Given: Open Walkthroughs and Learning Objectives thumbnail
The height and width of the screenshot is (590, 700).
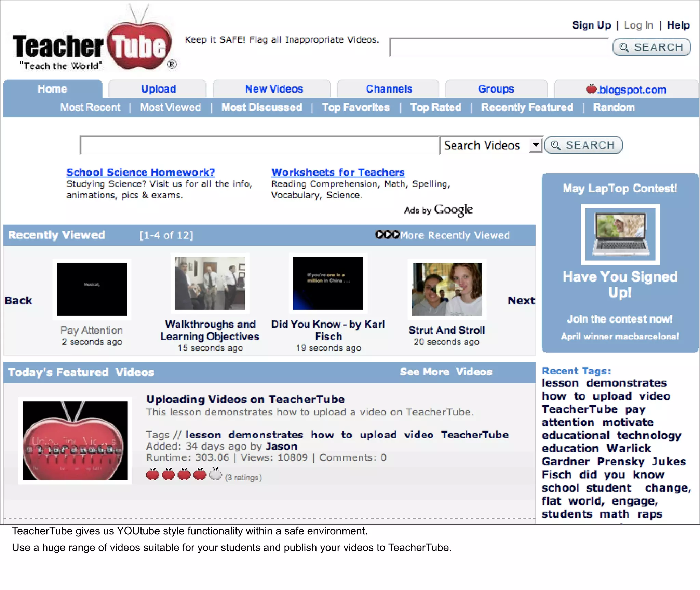Looking at the screenshot, I should pyautogui.click(x=210, y=283).
